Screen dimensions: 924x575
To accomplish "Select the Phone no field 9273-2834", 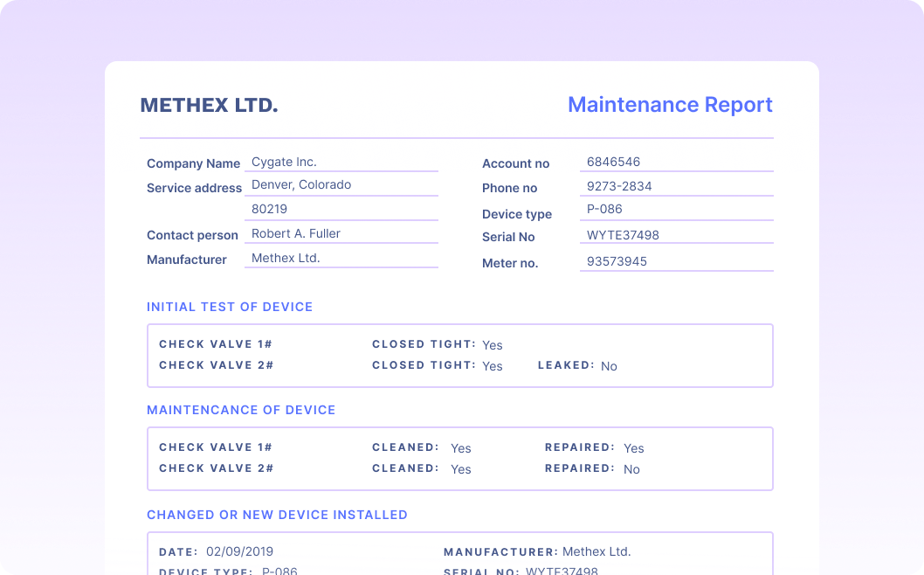I will pyautogui.click(x=676, y=186).
